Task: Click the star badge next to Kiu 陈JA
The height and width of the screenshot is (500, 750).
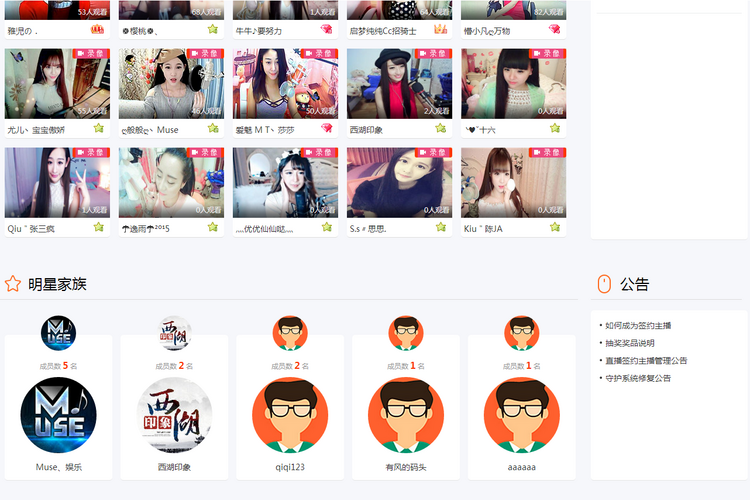Action: (x=555, y=227)
